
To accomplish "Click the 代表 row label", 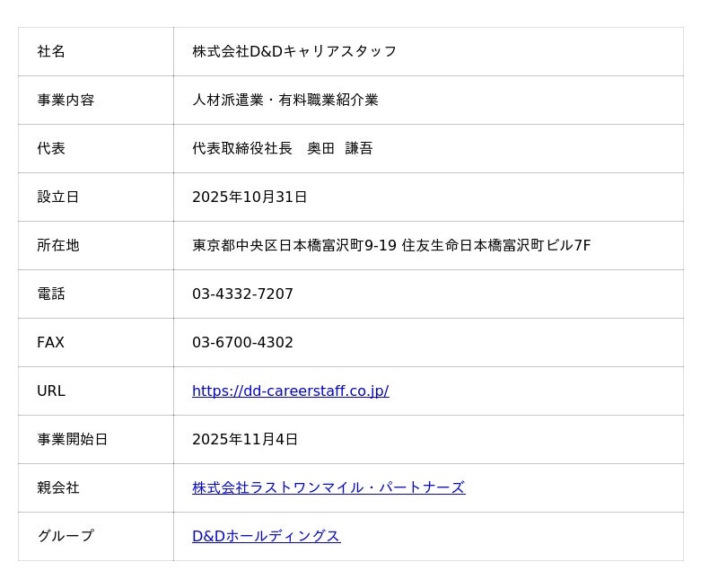I will coord(51,149).
